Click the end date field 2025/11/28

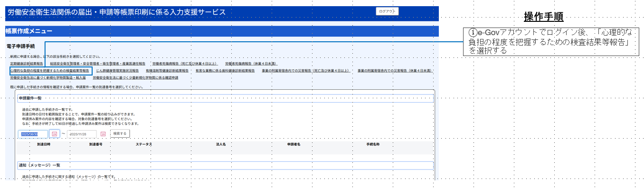pos(82,134)
